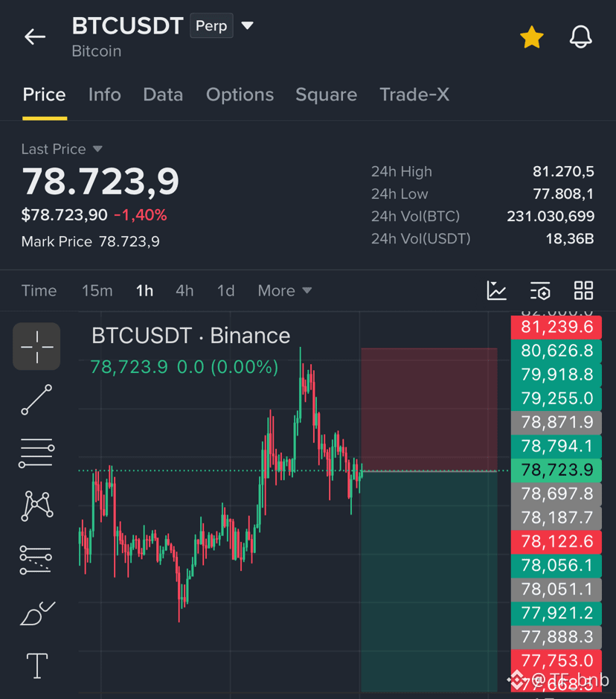Click the gray 78,697.8 price label
This screenshot has width=616, height=699.
[556, 494]
